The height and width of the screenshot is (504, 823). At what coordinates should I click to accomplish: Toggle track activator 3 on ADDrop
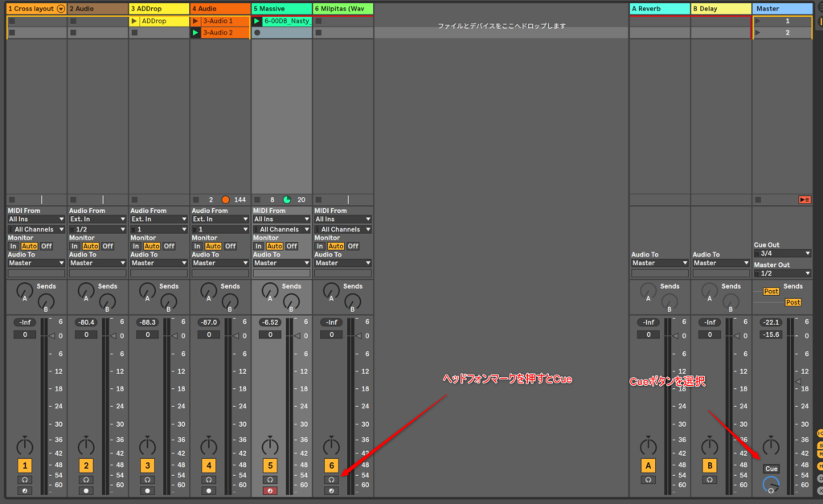pos(147,465)
